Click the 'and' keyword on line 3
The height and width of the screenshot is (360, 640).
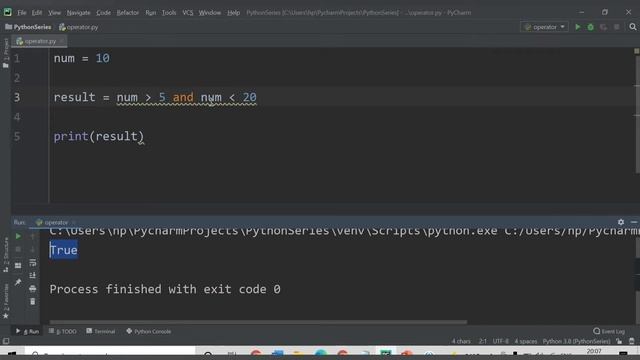(x=183, y=97)
